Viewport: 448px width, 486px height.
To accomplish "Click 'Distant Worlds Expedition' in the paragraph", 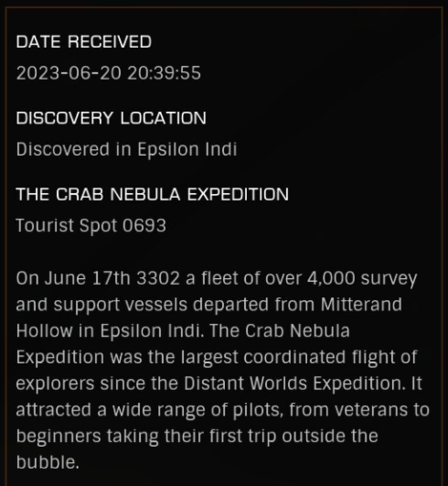I will [x=294, y=383].
